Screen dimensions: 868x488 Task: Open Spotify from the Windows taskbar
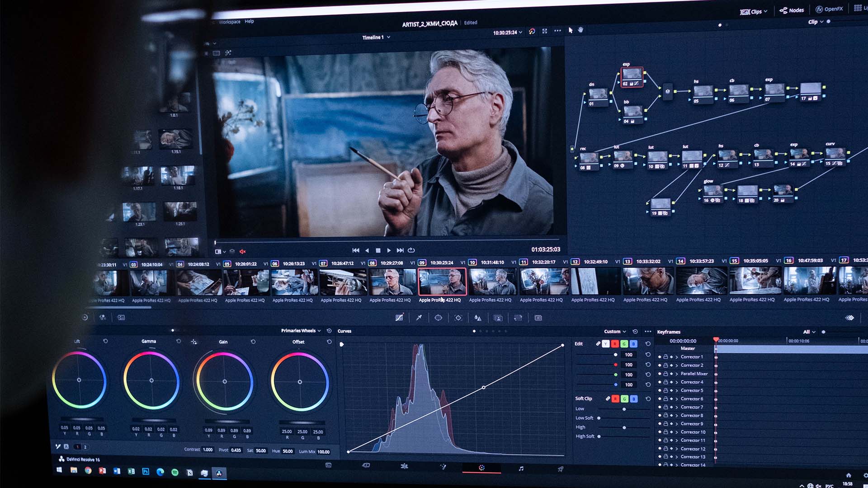pos(175,472)
